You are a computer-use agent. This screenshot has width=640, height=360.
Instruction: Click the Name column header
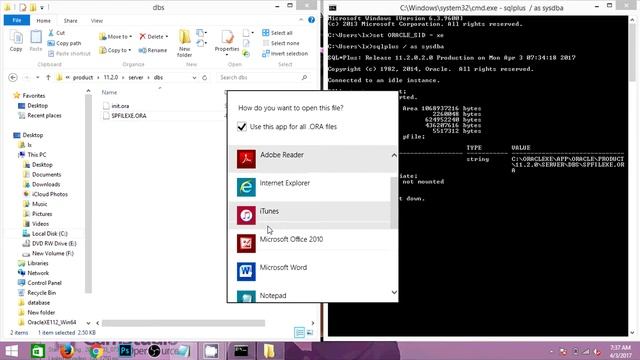click(x=109, y=92)
